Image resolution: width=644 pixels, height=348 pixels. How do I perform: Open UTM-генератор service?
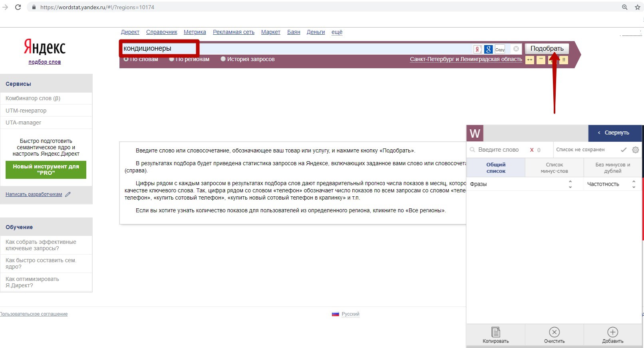tap(26, 111)
